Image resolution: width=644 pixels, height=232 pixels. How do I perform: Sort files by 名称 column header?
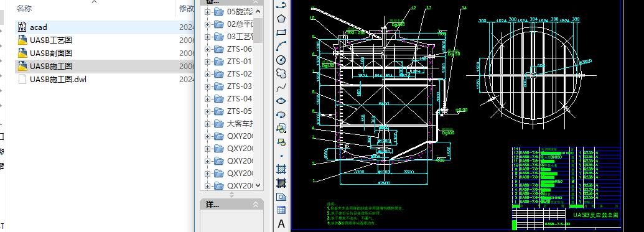pos(24,8)
